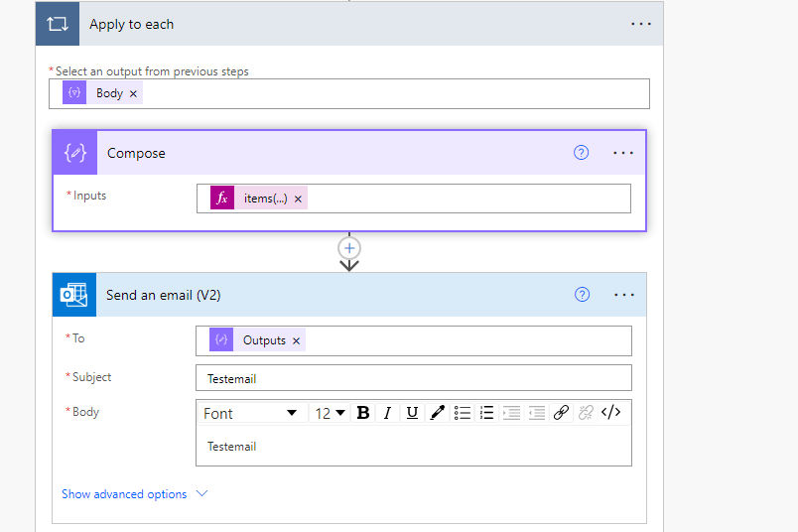798x532 pixels.
Task: Click the Outlook Send an email icon
Action: coord(74,295)
